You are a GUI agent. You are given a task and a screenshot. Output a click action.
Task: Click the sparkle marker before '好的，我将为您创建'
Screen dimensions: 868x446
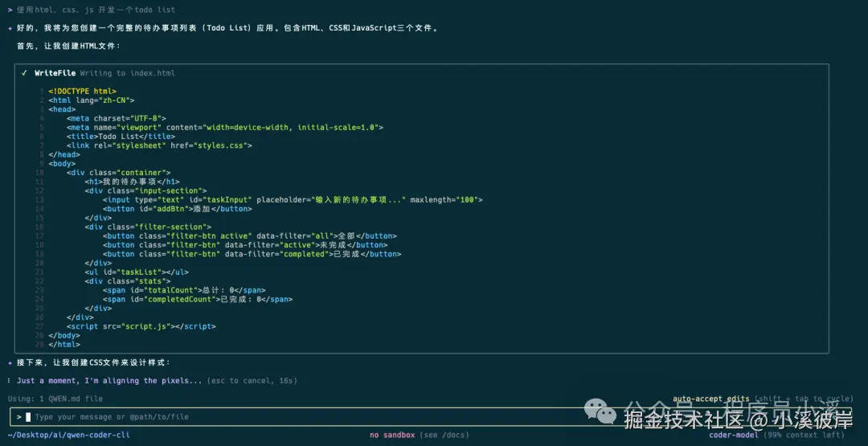(x=10, y=28)
